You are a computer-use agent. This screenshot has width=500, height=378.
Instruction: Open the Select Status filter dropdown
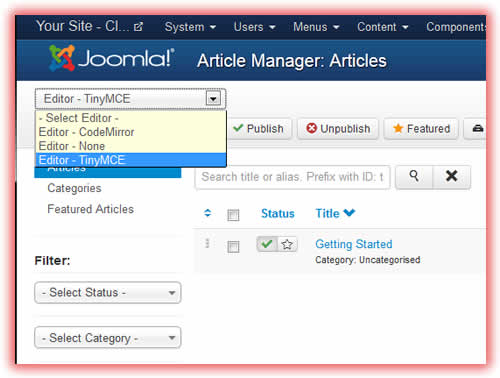point(108,293)
